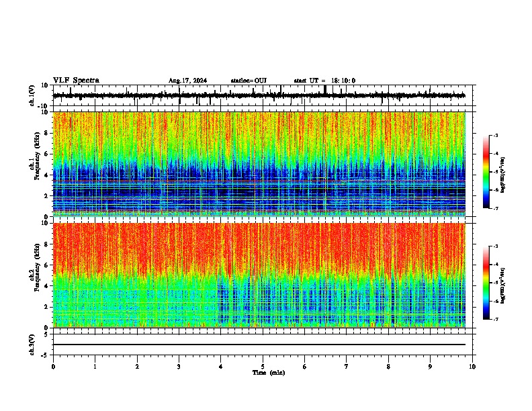The width and height of the screenshot is (532, 411).
Task: Click time axis tick label "4"
Action: coord(221,367)
